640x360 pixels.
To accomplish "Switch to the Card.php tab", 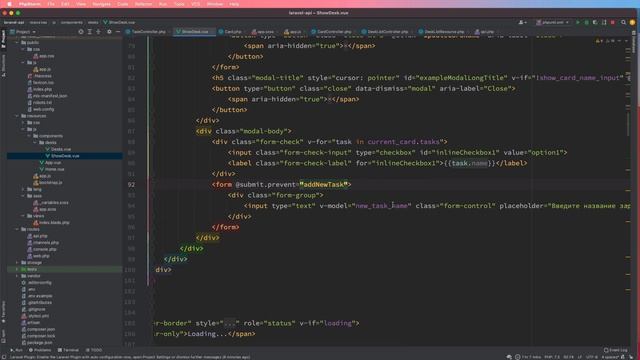I will pos(230,31).
